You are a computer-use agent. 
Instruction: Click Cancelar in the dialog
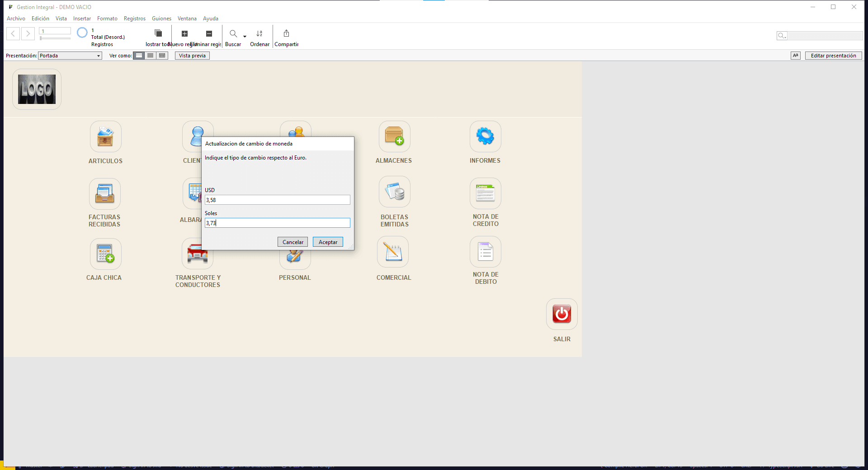[292, 242]
